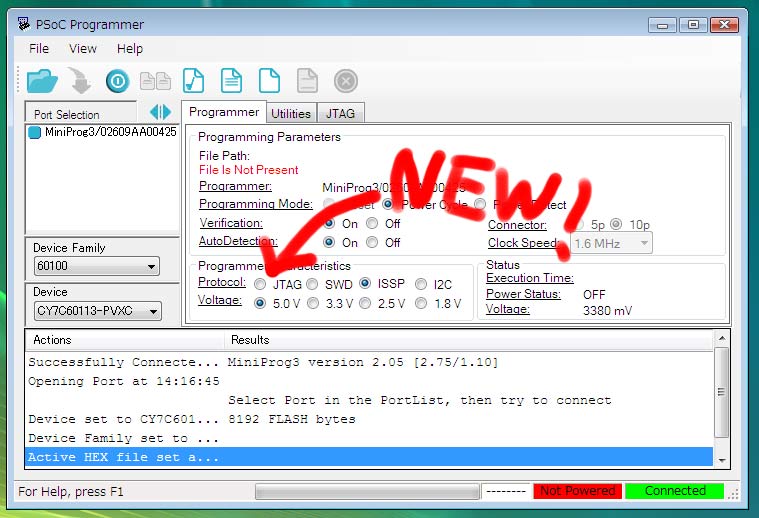Viewport: 759px width, 518px height.
Task: Select 5.0 V voltage option
Action: tap(260, 304)
